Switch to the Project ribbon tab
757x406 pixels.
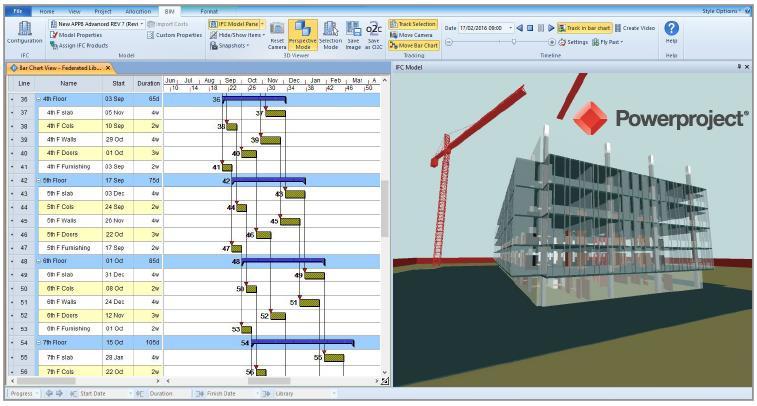click(102, 11)
